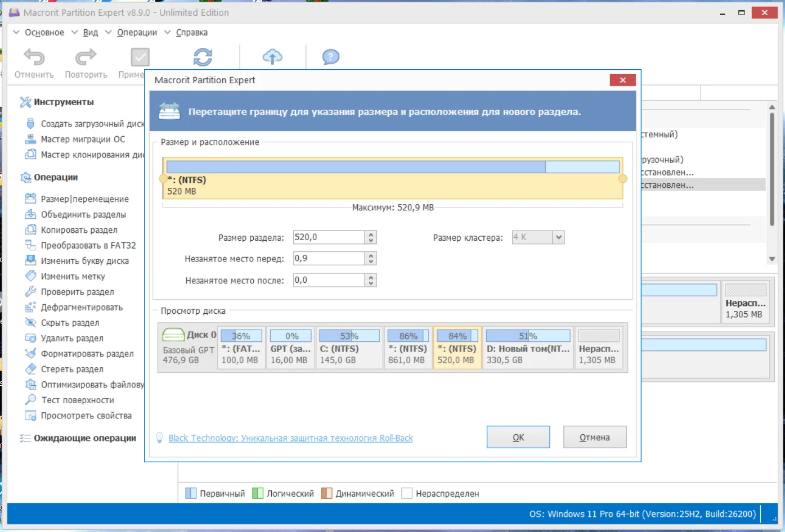Open the Операции menu

pyautogui.click(x=137, y=33)
